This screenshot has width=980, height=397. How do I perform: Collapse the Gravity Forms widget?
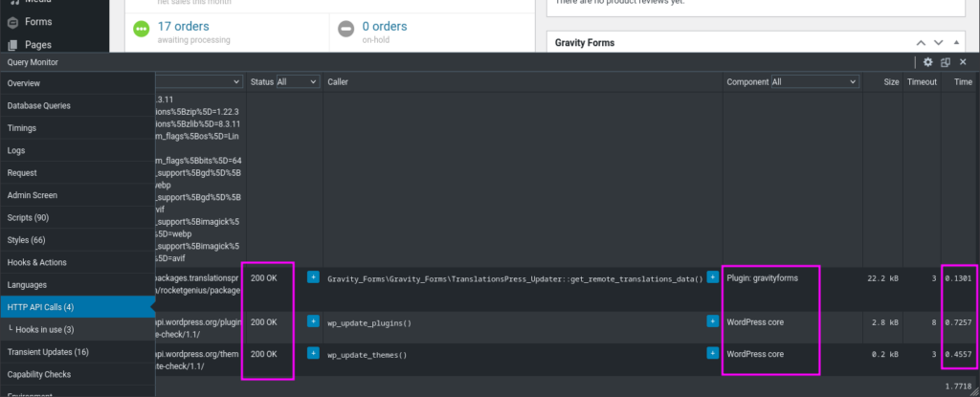click(x=956, y=42)
